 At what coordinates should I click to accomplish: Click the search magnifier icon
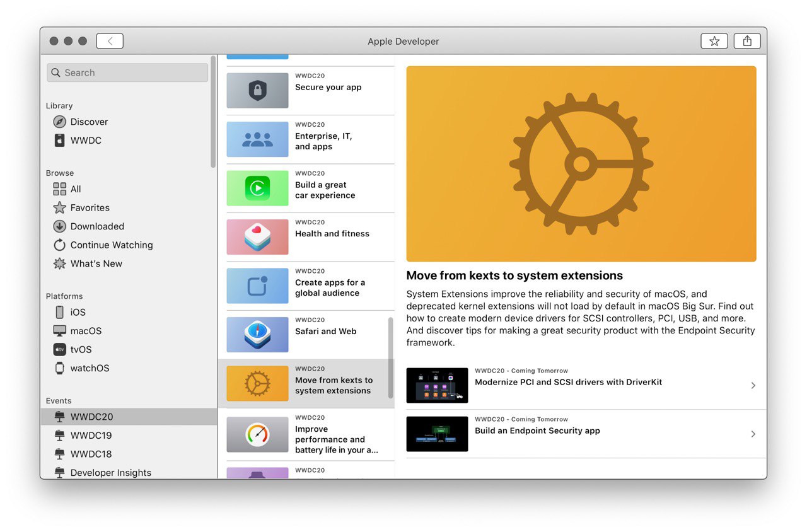coord(56,72)
